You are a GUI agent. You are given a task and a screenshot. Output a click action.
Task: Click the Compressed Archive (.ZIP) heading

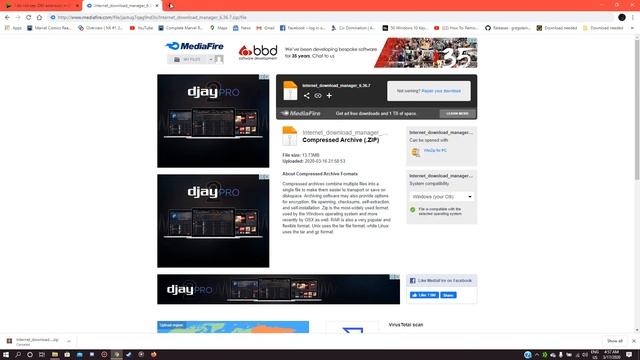(341, 140)
